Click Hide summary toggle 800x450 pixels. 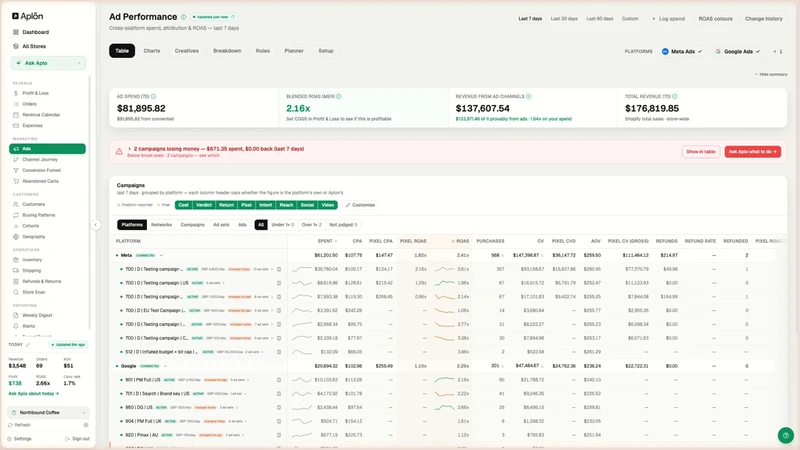pos(771,74)
